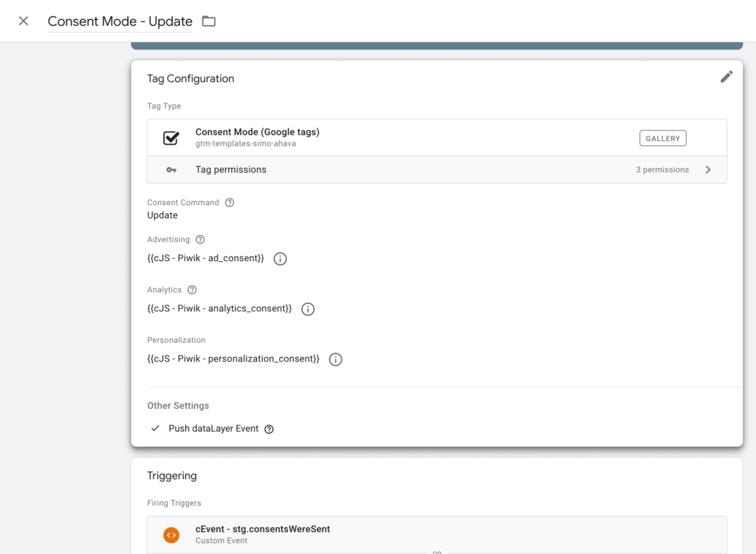Toggle the Push dataLayer Event checkmark
The width and height of the screenshot is (756, 554).
(155, 429)
